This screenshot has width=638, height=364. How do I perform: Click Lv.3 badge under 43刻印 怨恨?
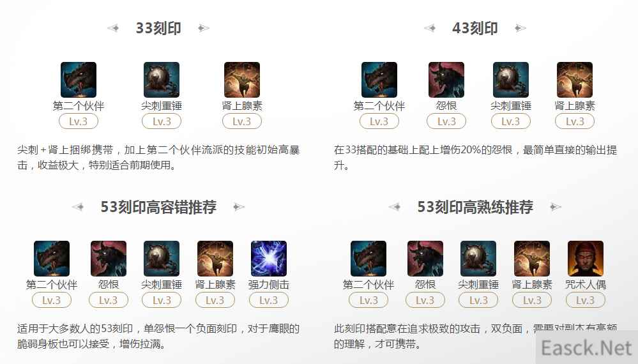point(446,121)
